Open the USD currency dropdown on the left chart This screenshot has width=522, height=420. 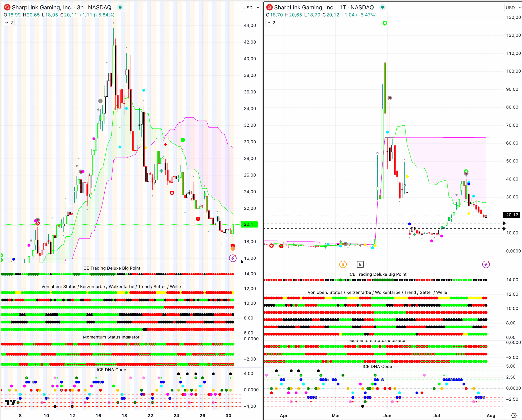pos(251,8)
